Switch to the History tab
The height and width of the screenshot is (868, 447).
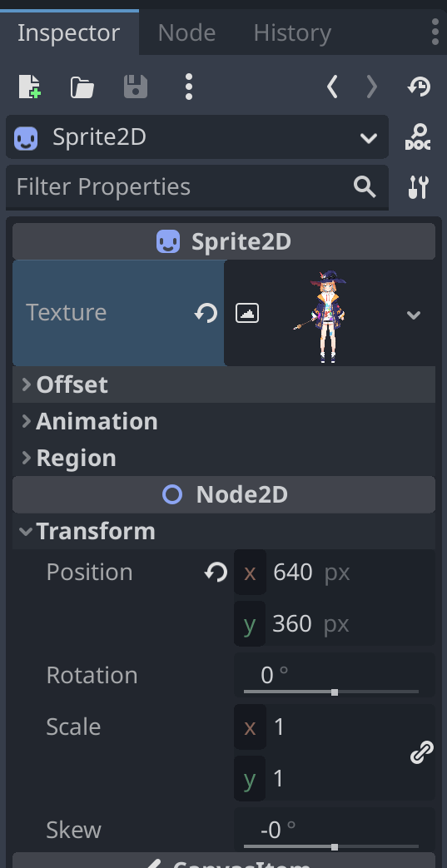tap(292, 32)
